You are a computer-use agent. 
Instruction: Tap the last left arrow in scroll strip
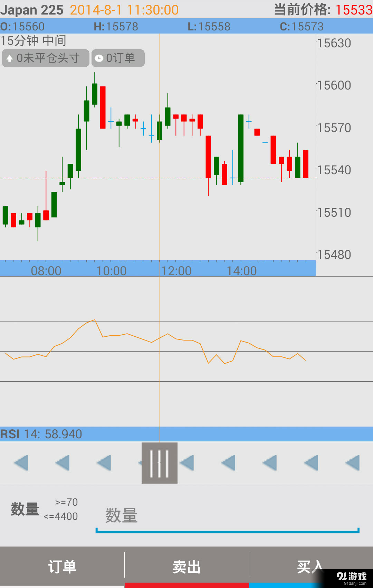tap(352, 463)
